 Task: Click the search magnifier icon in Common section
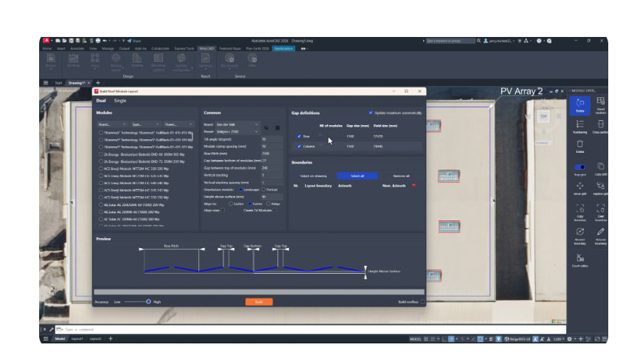pyautogui.click(x=266, y=128)
